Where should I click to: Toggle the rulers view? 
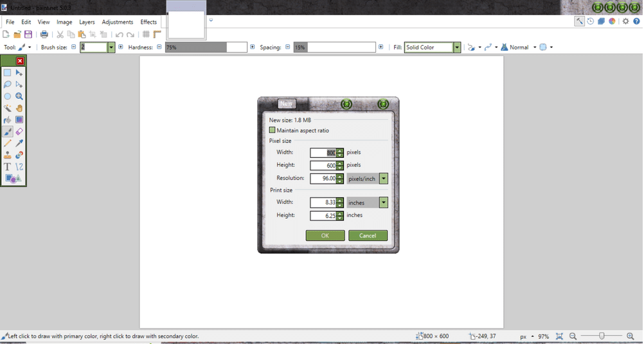tap(157, 35)
